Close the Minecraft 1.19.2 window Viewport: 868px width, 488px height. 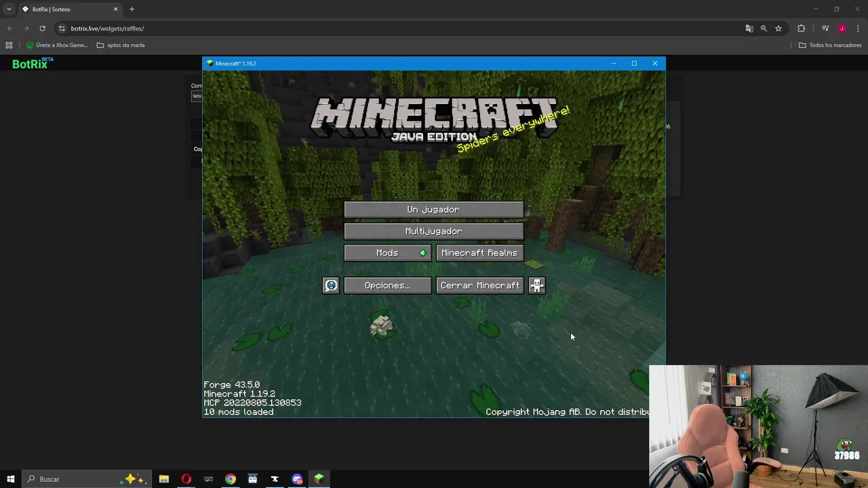655,63
